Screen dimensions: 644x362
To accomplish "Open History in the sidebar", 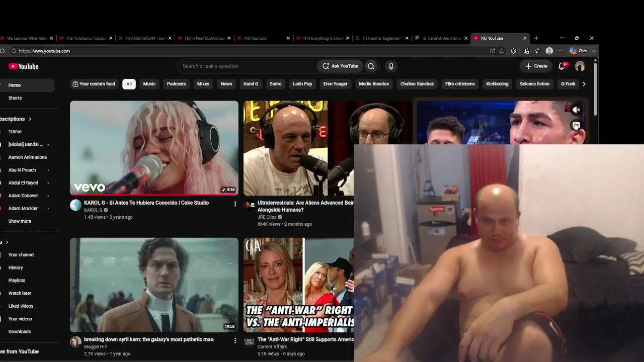I will coord(27,268).
